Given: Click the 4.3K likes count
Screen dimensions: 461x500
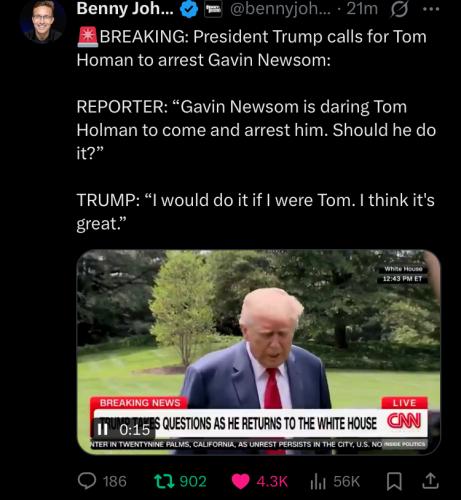Looking at the screenshot, I should [x=272, y=482].
